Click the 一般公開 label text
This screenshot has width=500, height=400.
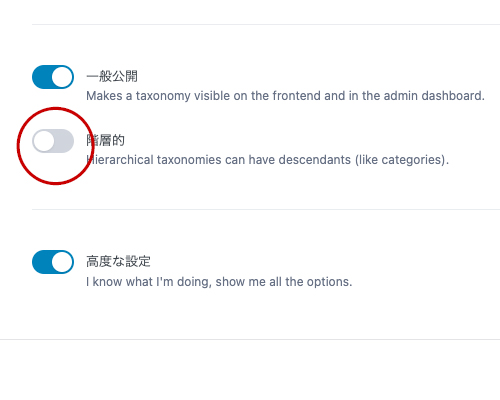(112, 76)
